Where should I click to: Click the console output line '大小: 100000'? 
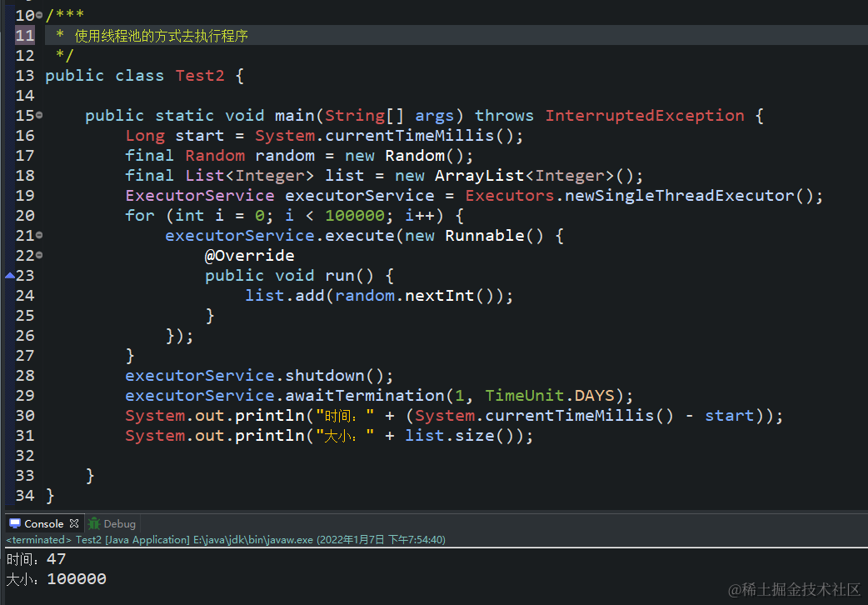point(56,579)
